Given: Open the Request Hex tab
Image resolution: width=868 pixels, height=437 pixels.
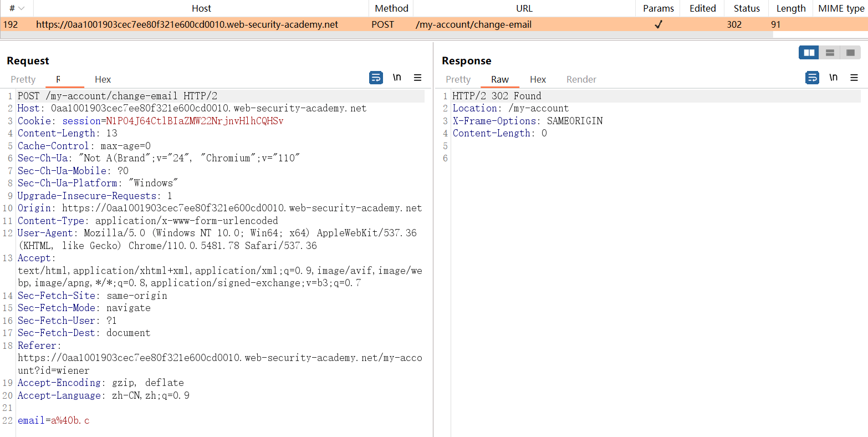Looking at the screenshot, I should pyautogui.click(x=103, y=79).
